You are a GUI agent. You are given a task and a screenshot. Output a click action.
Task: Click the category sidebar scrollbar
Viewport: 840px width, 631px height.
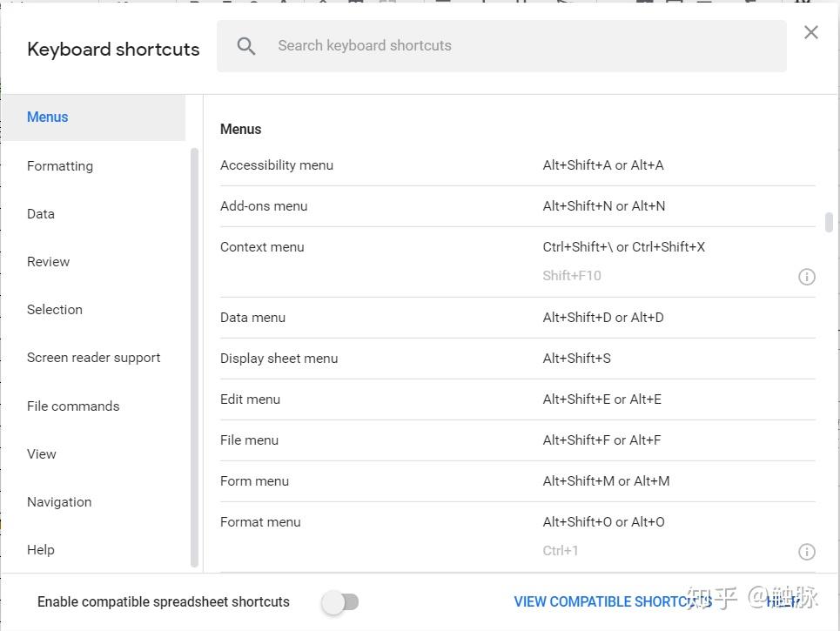coord(194,357)
